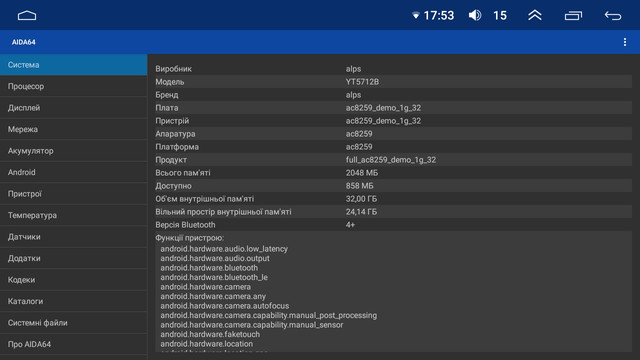Open Про AIDA64 page

(73, 344)
